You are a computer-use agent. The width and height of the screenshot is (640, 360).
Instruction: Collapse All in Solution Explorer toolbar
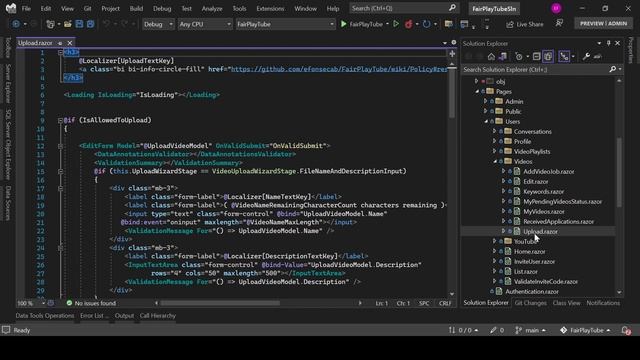coord(537,56)
